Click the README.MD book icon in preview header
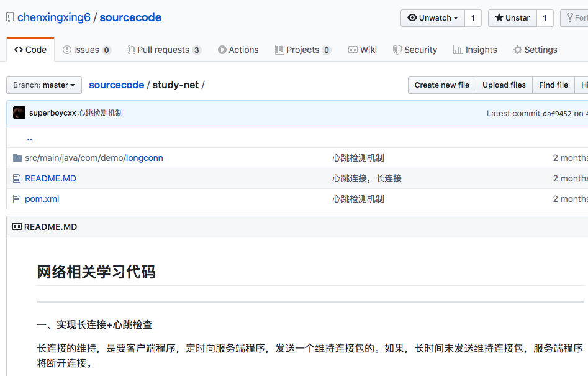This screenshot has width=588, height=376. (x=17, y=227)
